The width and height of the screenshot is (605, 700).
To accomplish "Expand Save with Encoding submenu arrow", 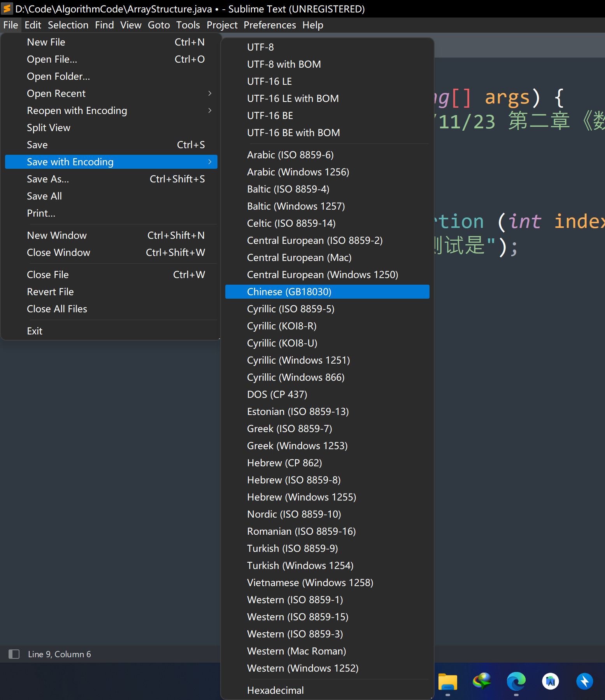I will [210, 162].
